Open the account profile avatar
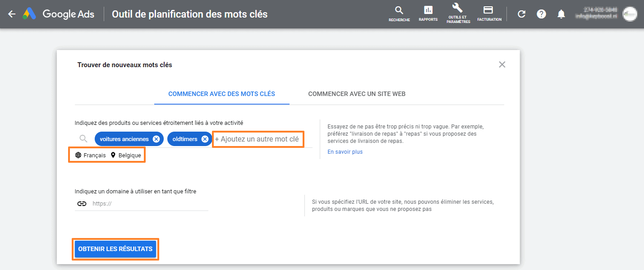 coord(630,14)
